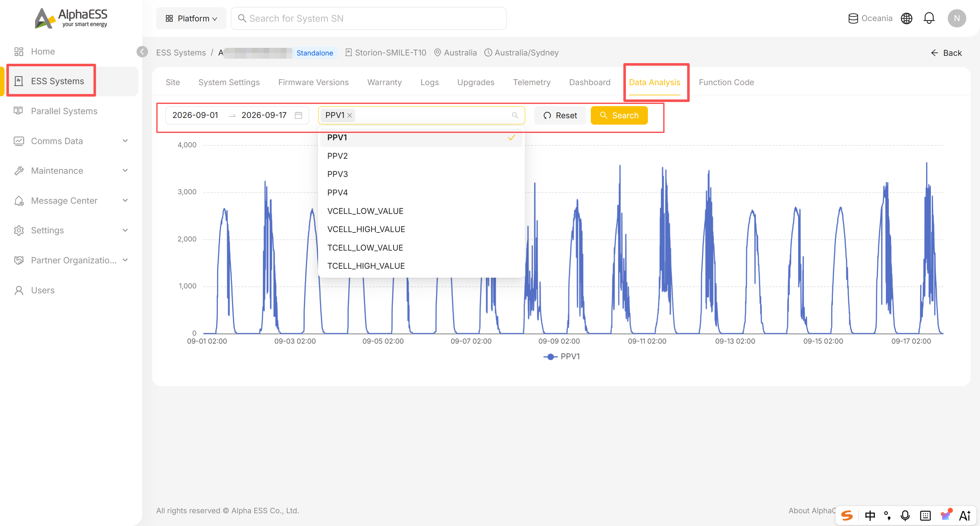Select VCELL_LOW_VALUE option
Viewport: 980px width, 526px height.
click(x=421, y=211)
